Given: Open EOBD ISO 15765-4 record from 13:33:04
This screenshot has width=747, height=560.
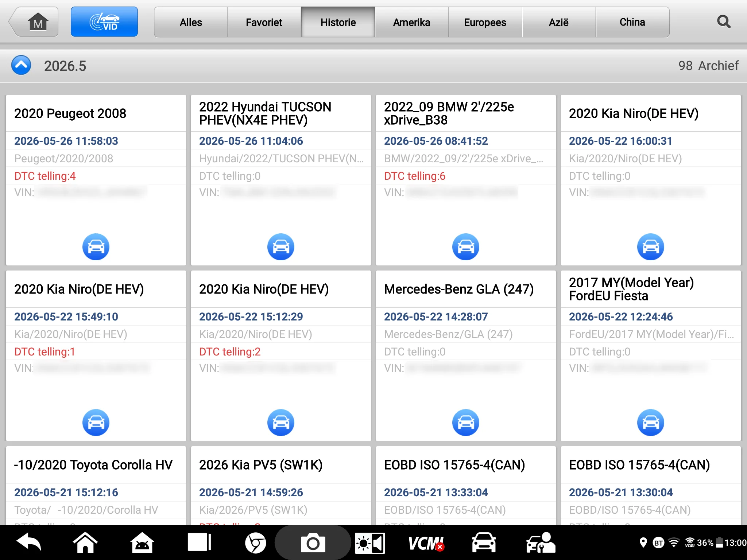Looking at the screenshot, I should [454, 465].
